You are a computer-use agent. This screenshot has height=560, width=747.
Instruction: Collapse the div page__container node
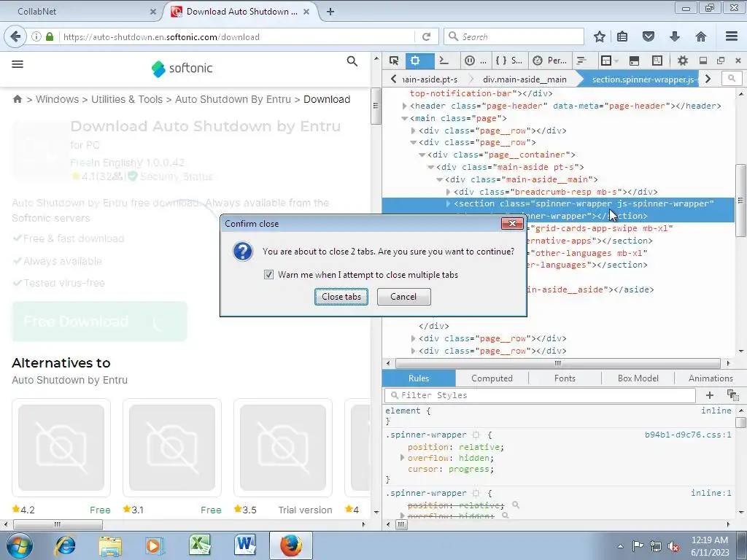point(422,155)
